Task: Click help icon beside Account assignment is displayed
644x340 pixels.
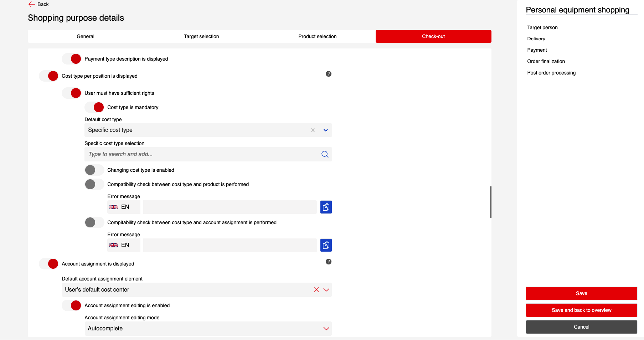Action: 328,262
